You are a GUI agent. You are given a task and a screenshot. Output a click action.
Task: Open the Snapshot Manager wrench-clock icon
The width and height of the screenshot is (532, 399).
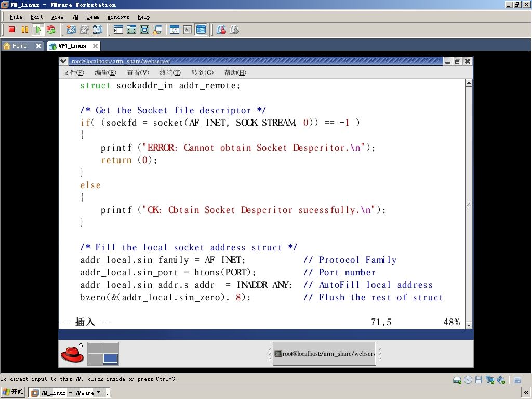97,30
